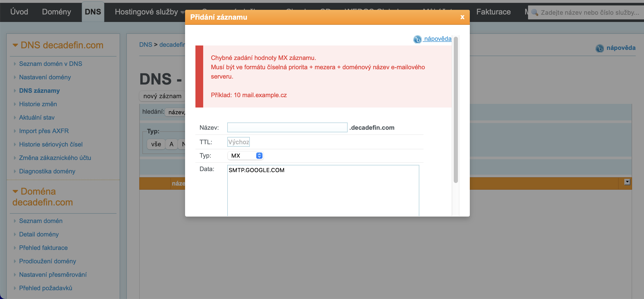Collapse the DNS decadefin.com section
The height and width of the screenshot is (299, 644).
15,45
